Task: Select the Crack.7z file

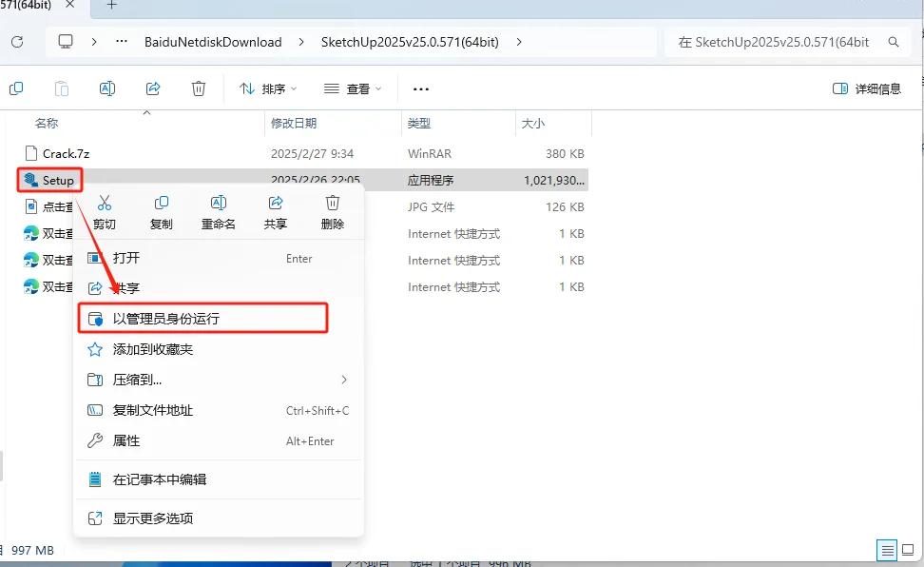Action: pyautogui.click(x=66, y=154)
